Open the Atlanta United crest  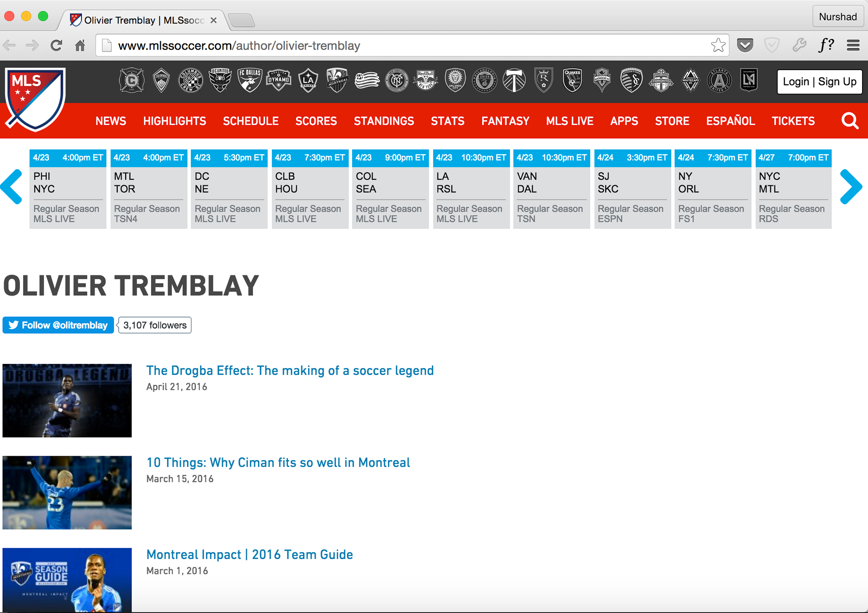(x=719, y=81)
